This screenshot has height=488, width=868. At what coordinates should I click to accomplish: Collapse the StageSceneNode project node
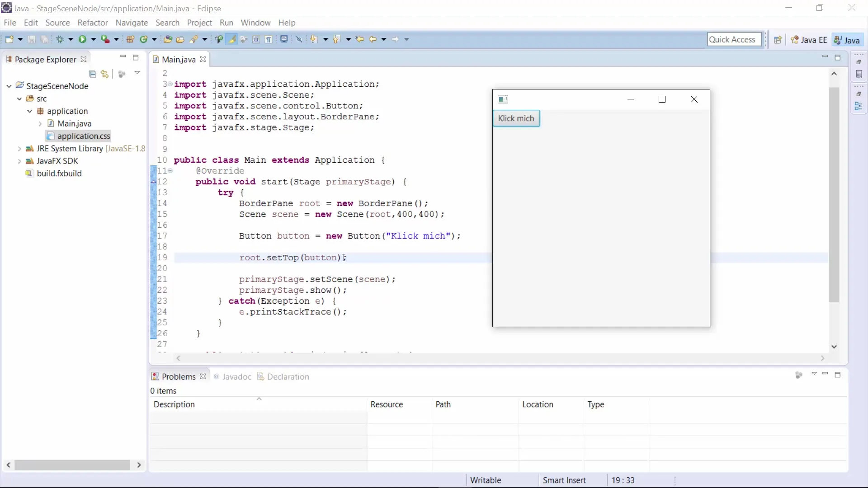click(9, 86)
